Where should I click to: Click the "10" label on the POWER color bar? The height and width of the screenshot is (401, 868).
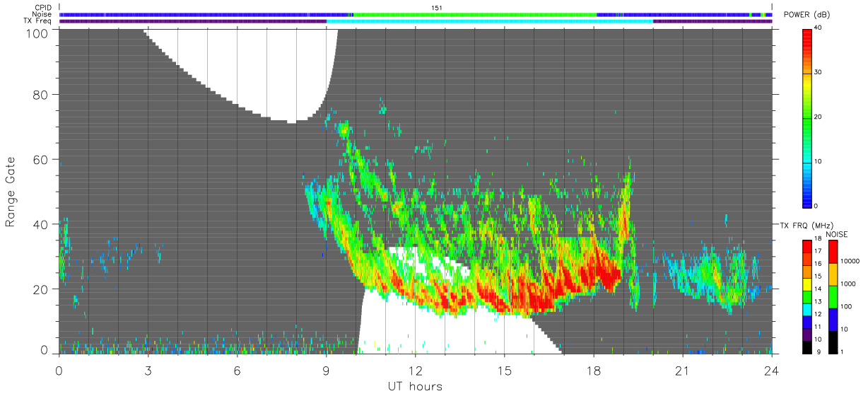tap(819, 161)
